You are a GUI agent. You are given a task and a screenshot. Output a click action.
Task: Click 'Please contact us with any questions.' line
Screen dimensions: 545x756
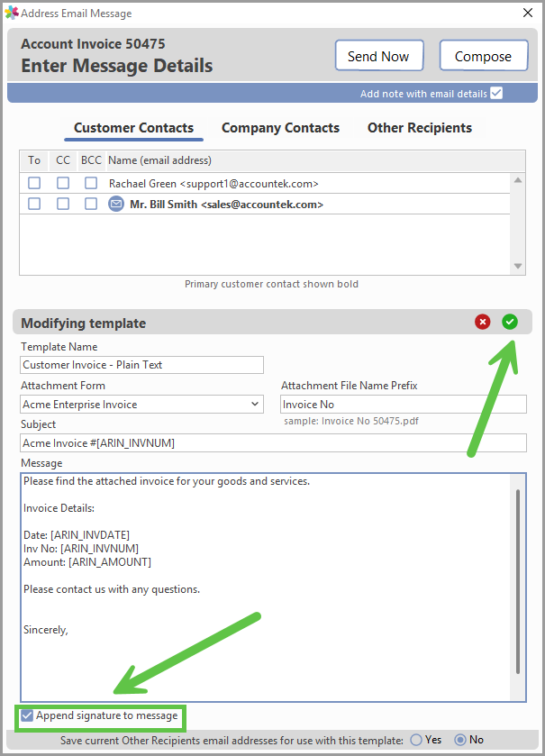(112, 589)
